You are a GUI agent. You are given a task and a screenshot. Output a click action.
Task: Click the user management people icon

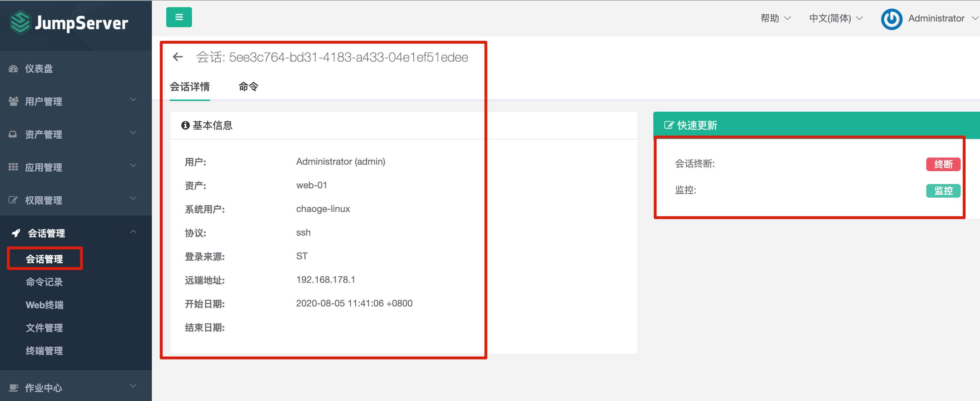click(13, 101)
